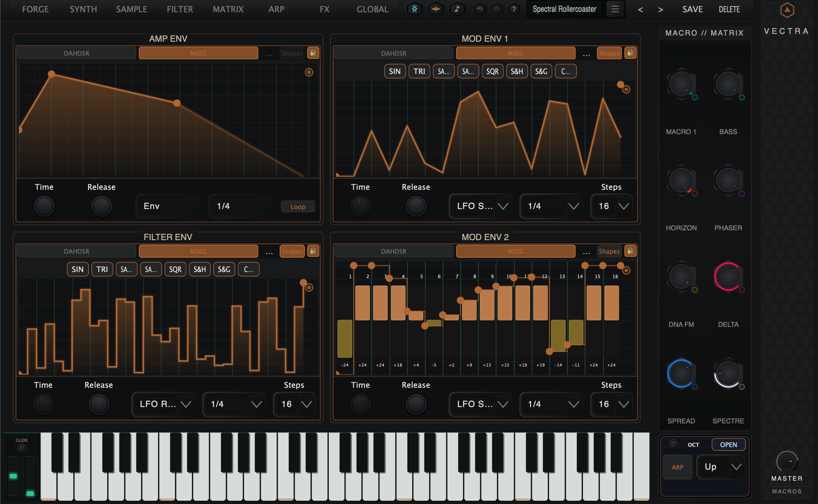Screen dimensions: 818x504
Task: Select MSEG mode in MOD ENV 1
Action: point(515,53)
